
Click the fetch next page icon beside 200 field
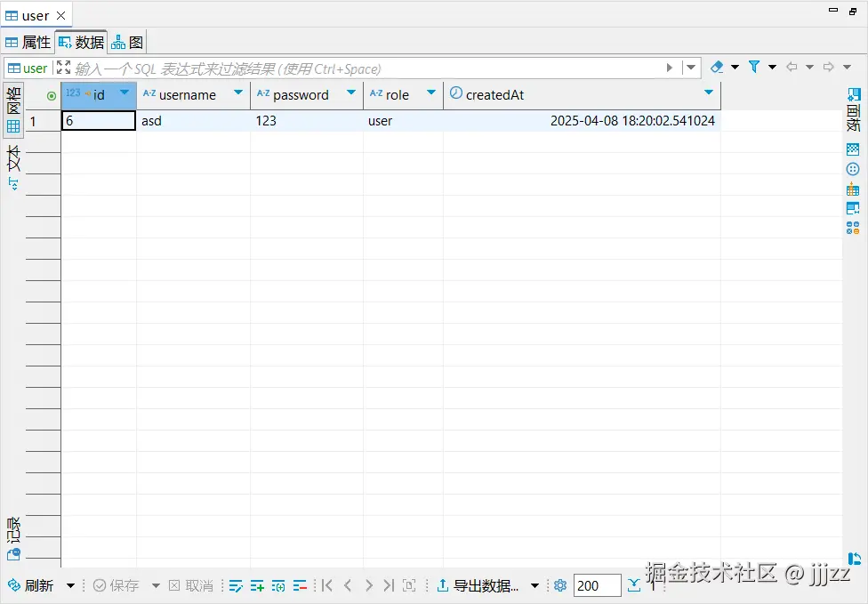634,585
